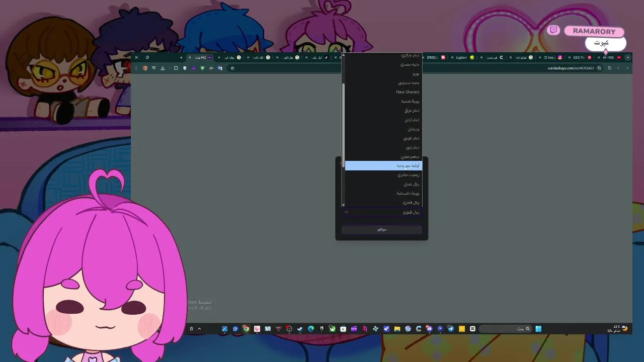
Task: Show hidden tray icons chevron
Action: tap(199, 329)
